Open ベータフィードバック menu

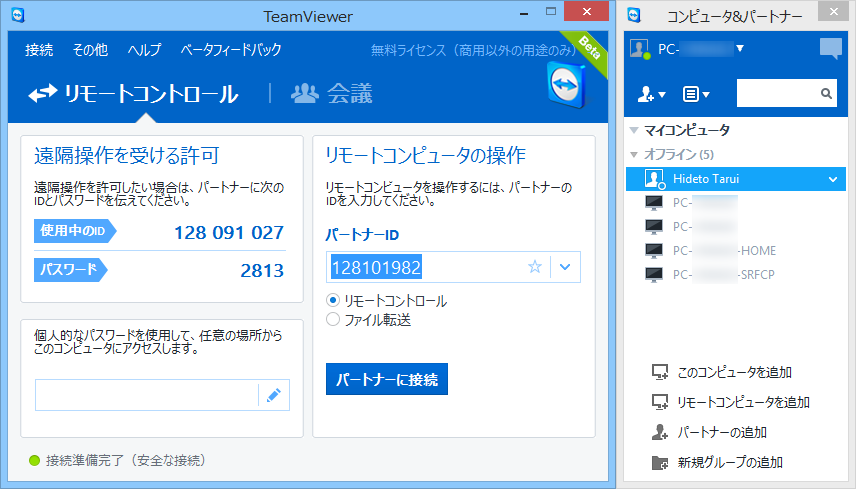coord(231,50)
